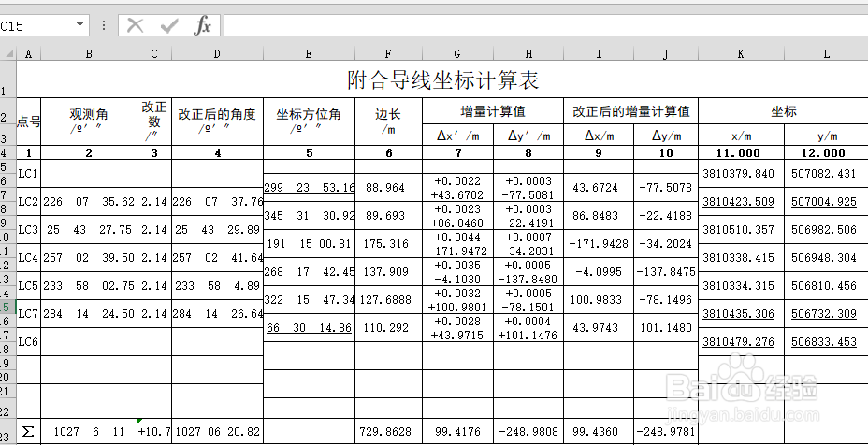Select the title cell 附合导线坐标计算表

tap(442, 79)
